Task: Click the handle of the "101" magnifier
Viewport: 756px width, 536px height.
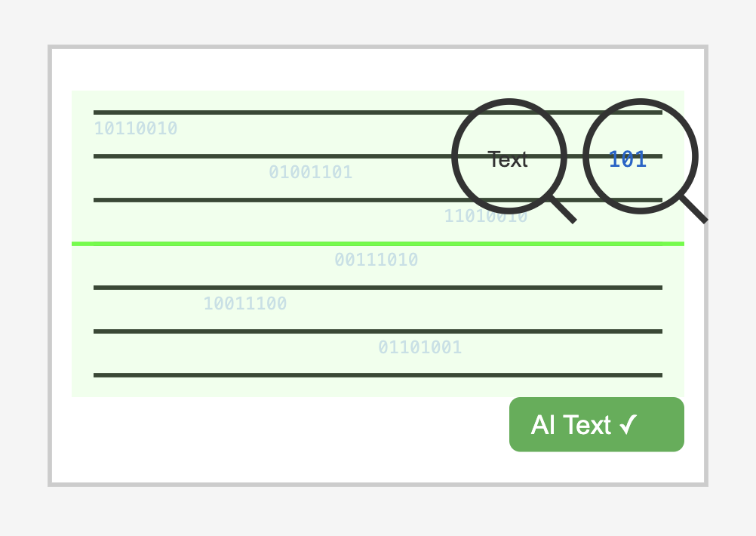Action: point(694,209)
